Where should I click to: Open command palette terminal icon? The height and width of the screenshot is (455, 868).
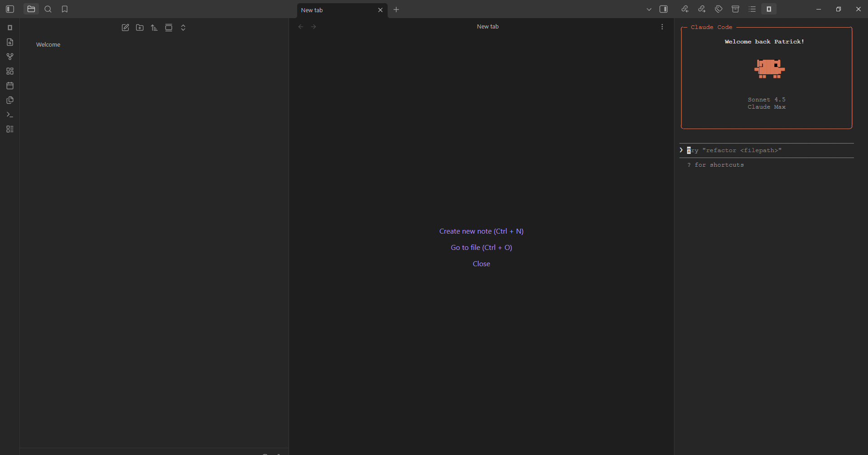pos(10,115)
